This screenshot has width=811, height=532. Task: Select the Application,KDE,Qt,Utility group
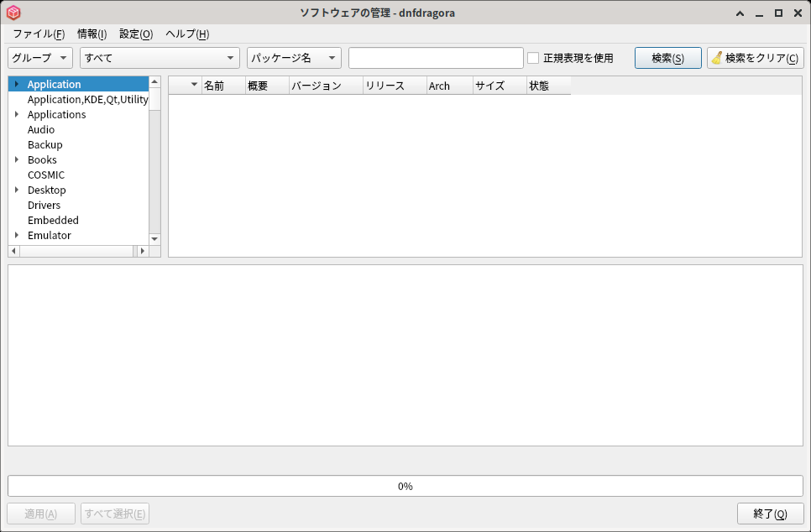pos(87,99)
